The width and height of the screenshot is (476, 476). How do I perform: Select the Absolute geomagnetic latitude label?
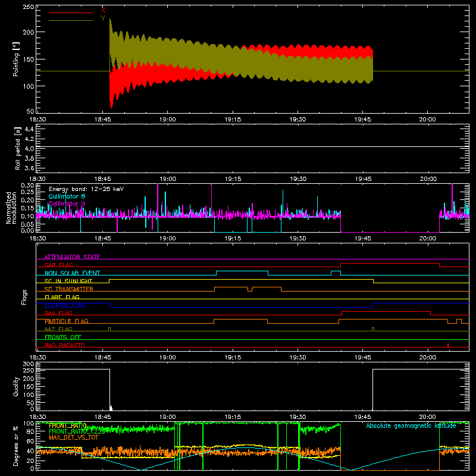[x=411, y=425]
